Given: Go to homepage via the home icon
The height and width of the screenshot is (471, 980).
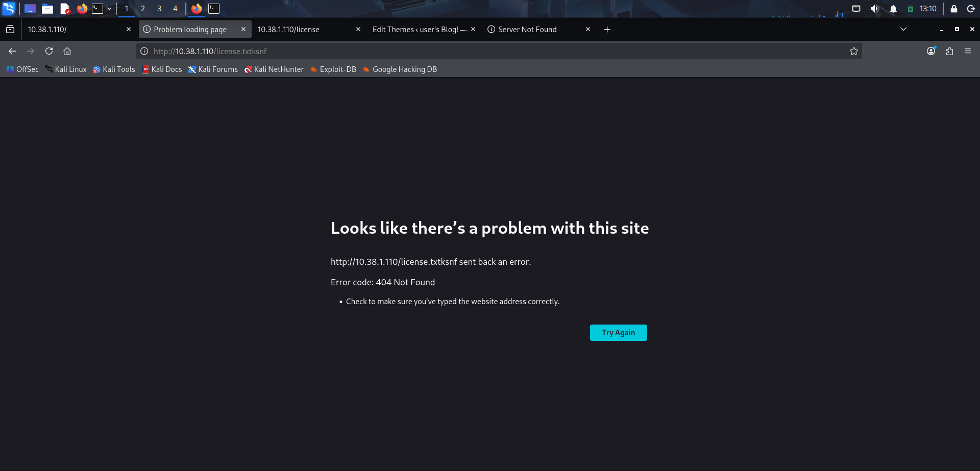Looking at the screenshot, I should tap(67, 51).
